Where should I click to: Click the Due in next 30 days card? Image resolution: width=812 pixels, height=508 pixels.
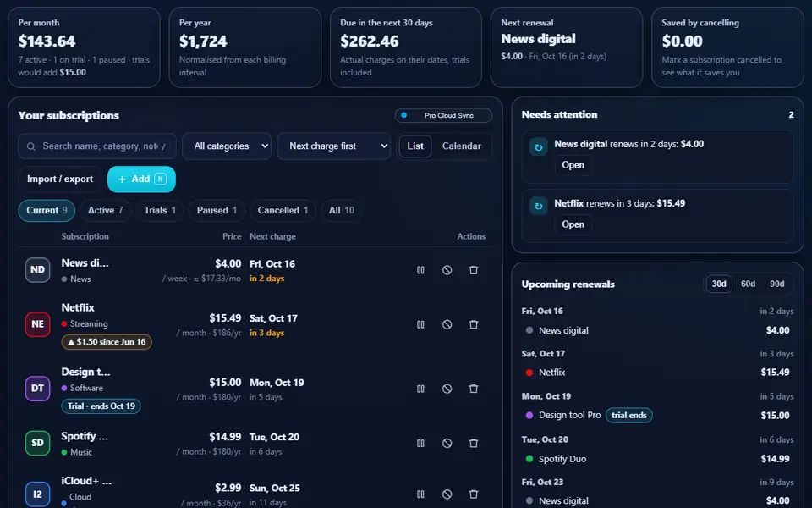point(406,47)
